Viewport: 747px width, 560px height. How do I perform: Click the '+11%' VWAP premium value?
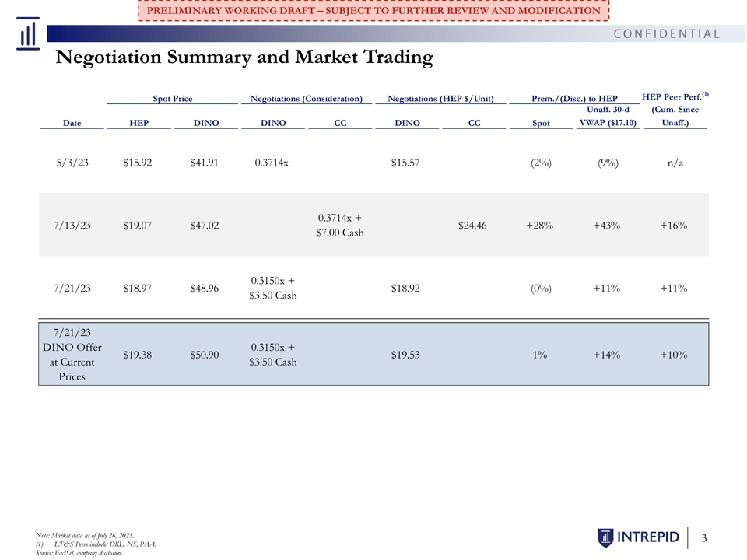607,288
